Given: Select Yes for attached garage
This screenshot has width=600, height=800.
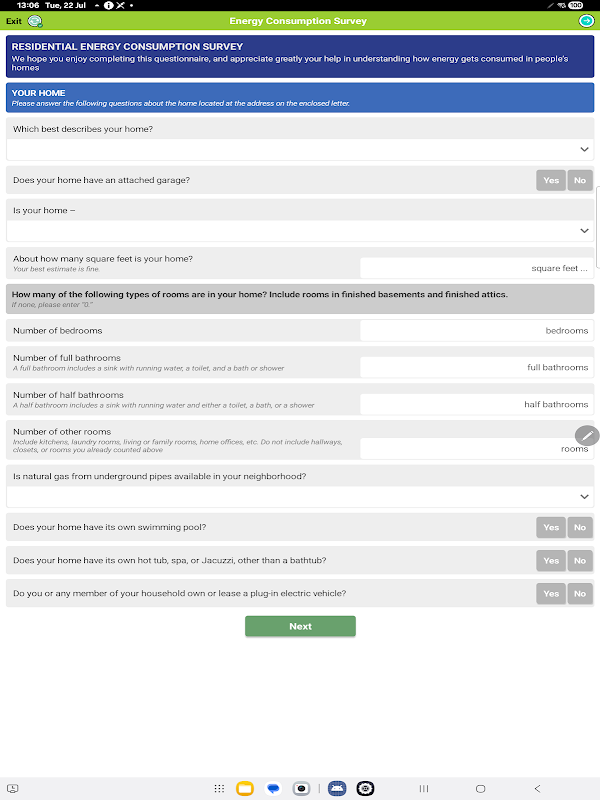Looking at the screenshot, I should (551, 180).
